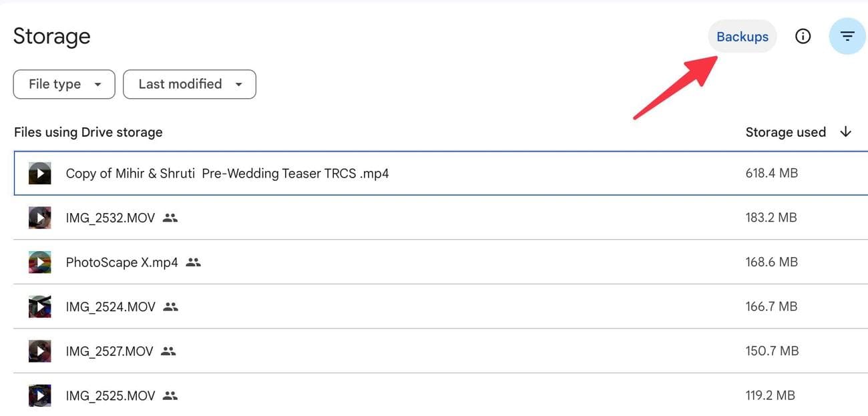This screenshot has height=416, width=868.
Task: Open the Backups view
Action: coord(742,36)
